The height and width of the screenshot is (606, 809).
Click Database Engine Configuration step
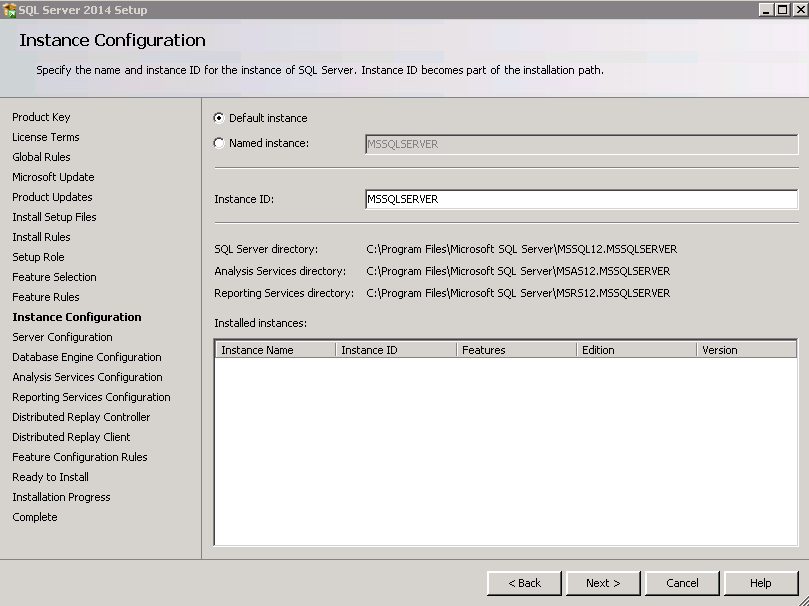click(87, 357)
